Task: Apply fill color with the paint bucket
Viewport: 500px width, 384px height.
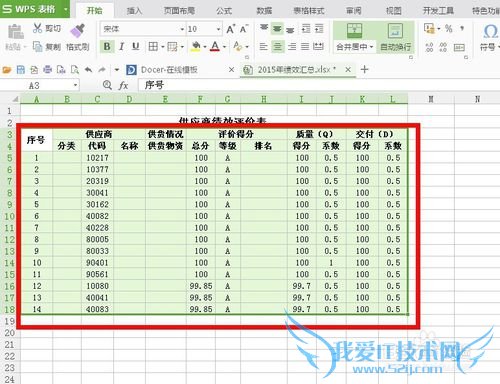Action: (x=196, y=46)
